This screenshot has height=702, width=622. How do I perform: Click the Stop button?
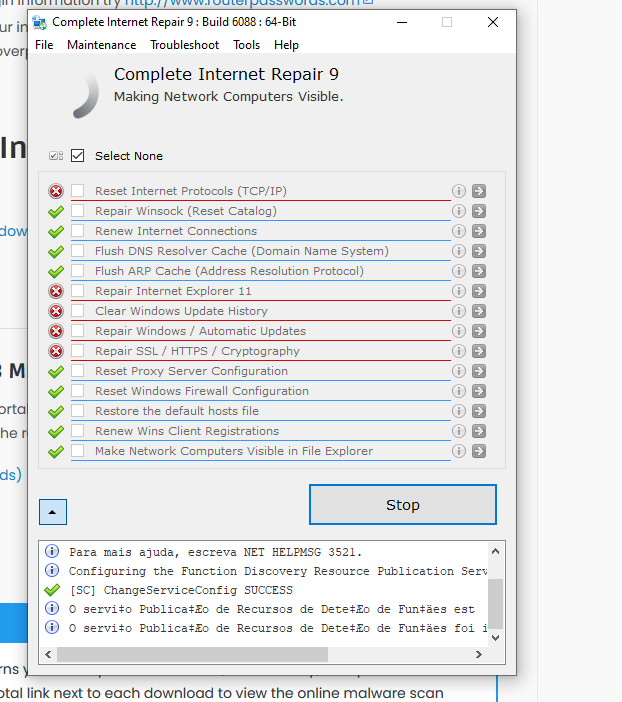[x=403, y=504]
